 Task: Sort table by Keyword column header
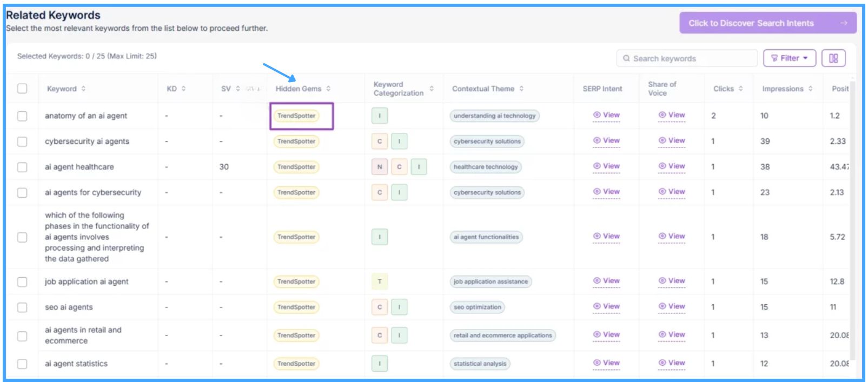pyautogui.click(x=66, y=89)
